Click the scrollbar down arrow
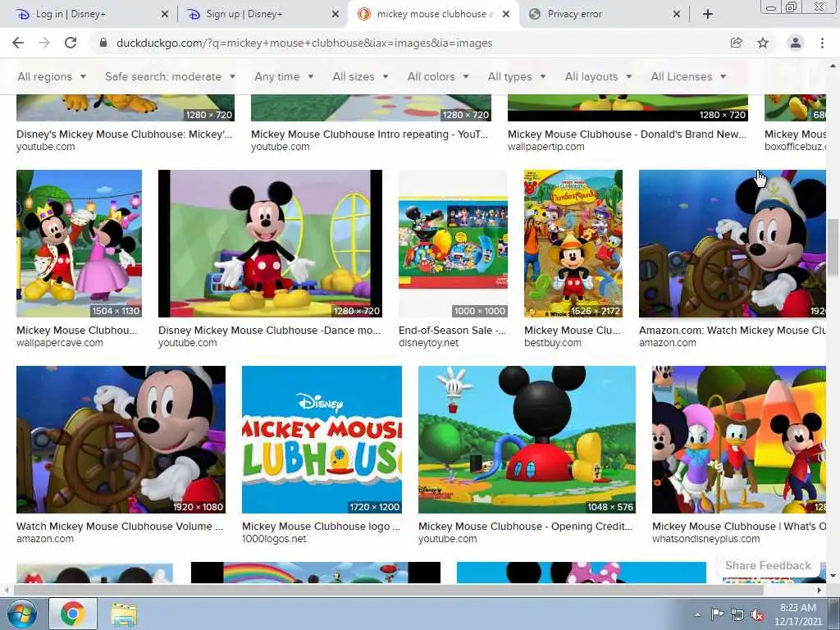 (833, 576)
